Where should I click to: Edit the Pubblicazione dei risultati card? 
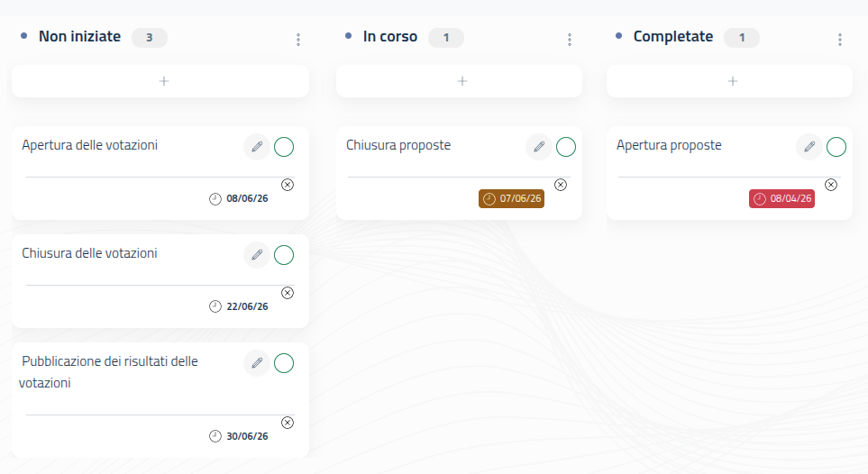pyautogui.click(x=257, y=362)
